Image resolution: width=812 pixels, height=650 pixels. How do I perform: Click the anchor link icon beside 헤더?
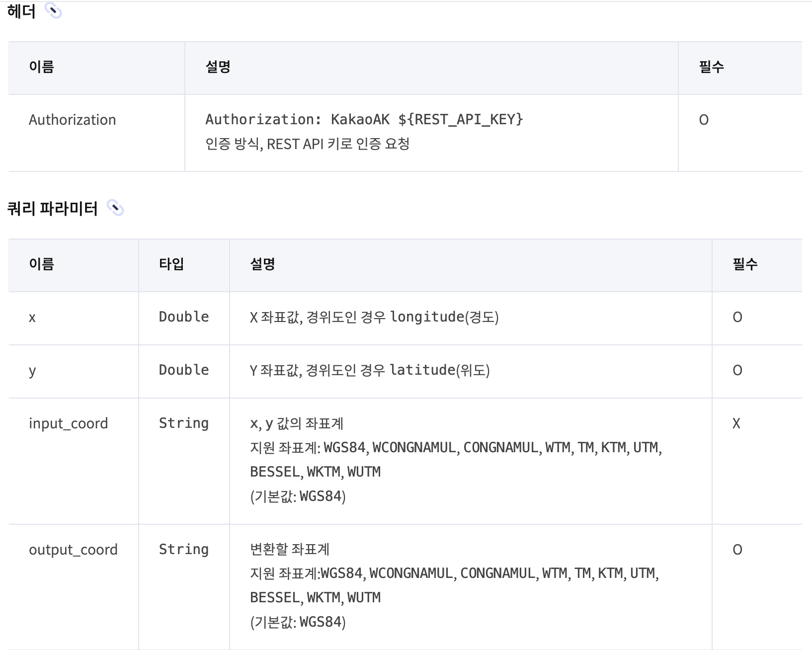coord(53,10)
